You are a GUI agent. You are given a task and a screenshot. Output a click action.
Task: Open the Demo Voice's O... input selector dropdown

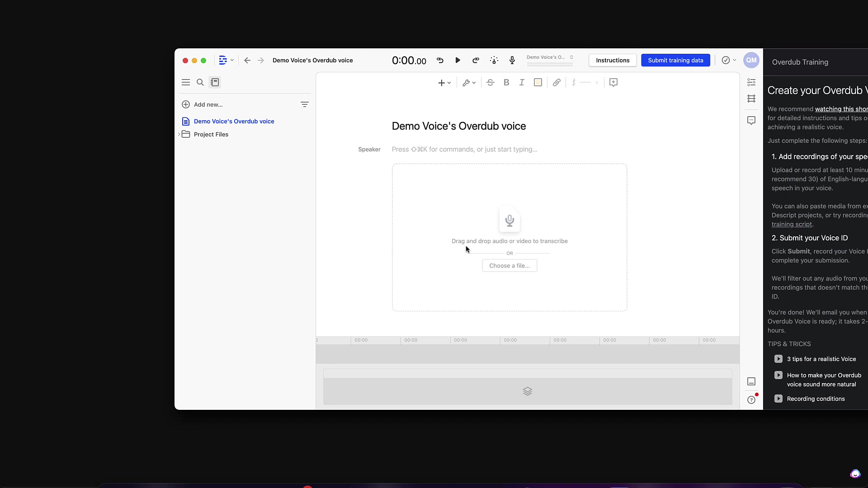(550, 57)
